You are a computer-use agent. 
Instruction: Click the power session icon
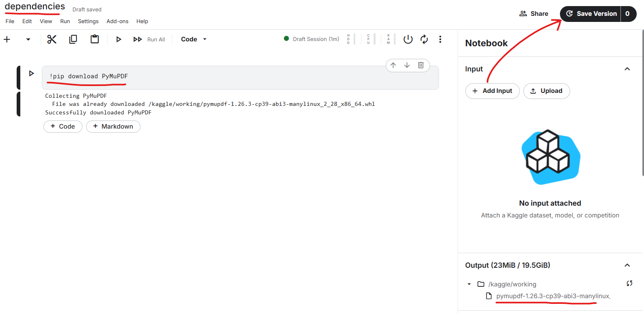tap(408, 39)
